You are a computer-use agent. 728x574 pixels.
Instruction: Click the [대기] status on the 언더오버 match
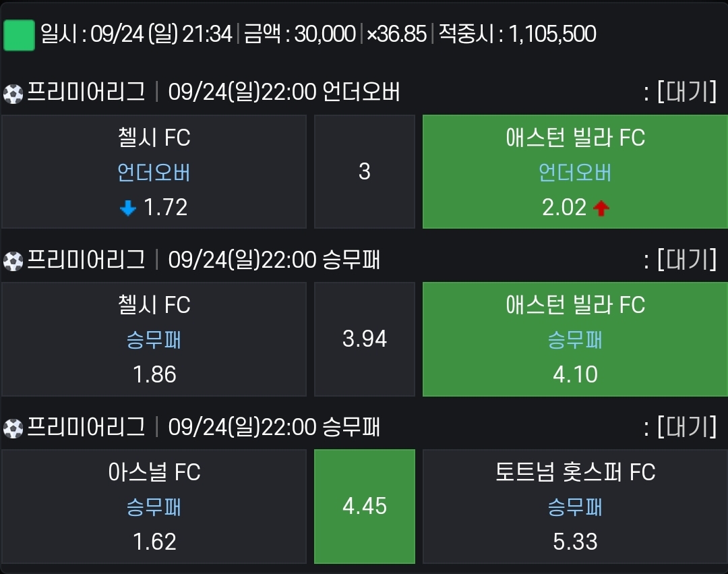coord(687,92)
